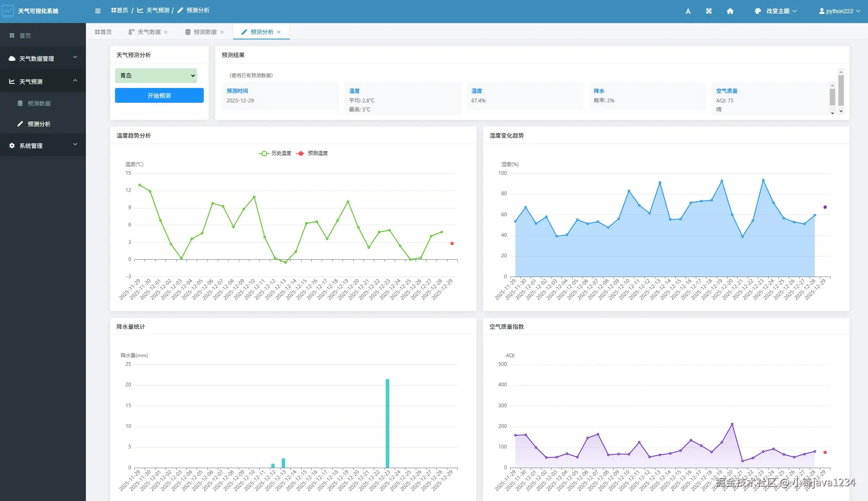Toggle 历史温度 legend series
Image resolution: width=868 pixels, height=501 pixels.
point(276,153)
